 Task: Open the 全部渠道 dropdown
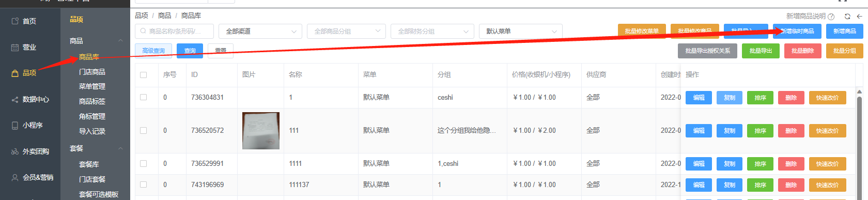[x=260, y=32]
